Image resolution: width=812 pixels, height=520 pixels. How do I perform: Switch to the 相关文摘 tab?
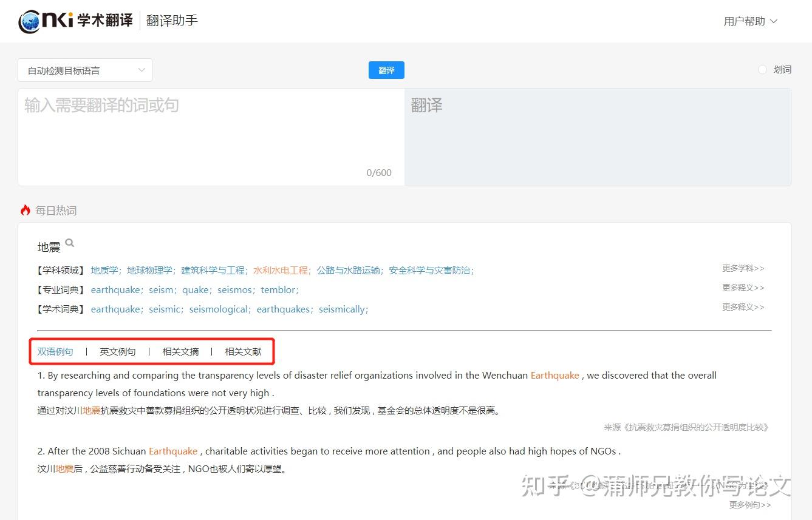[x=180, y=351]
